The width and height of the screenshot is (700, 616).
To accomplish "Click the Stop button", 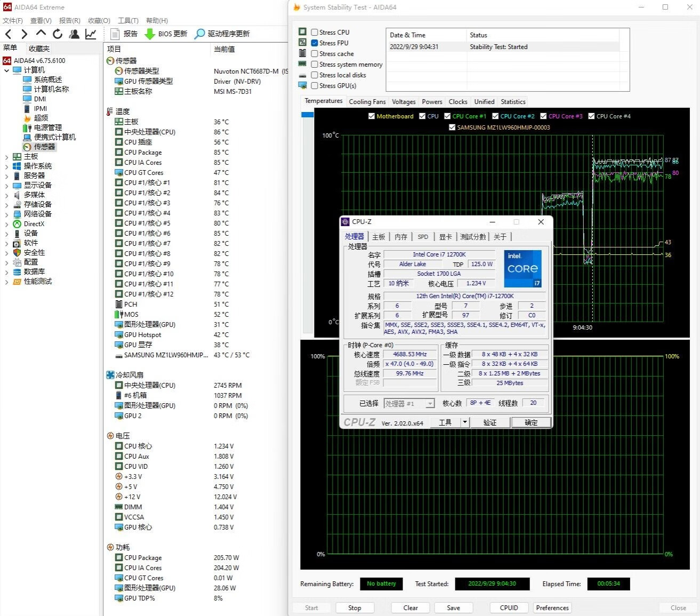I will coord(355,608).
